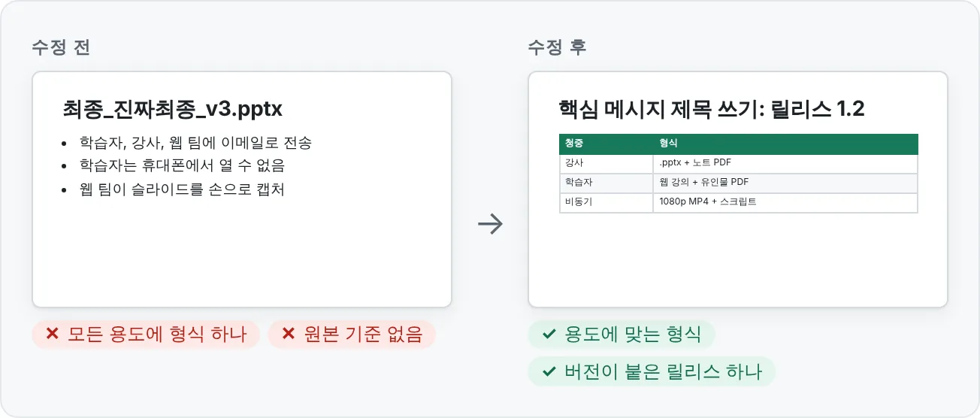Image resolution: width=980 pixels, height=418 pixels.
Task: Click the checkmark icon beside '버전이 붙은 릴리스 하나'
Action: (x=549, y=371)
